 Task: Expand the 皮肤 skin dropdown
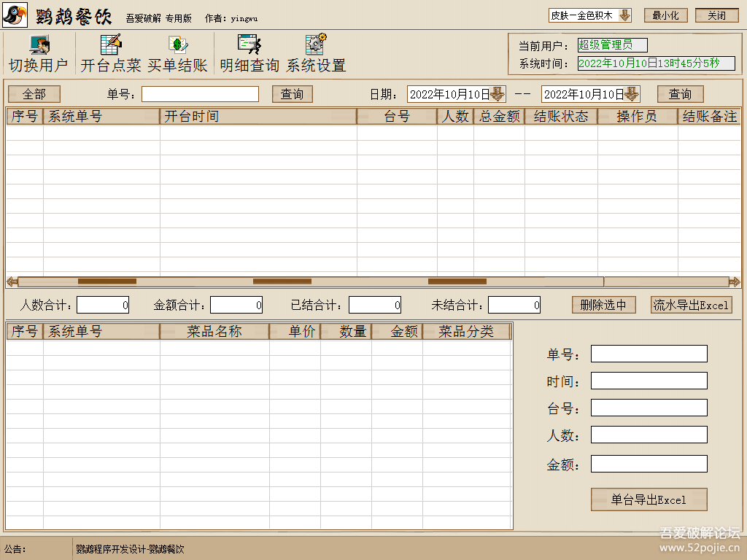coord(624,15)
